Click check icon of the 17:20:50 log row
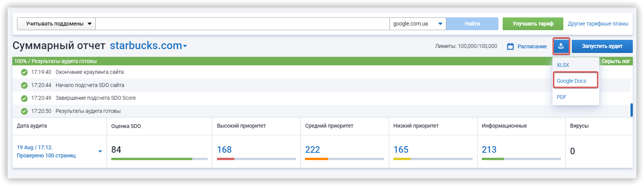 pos(24,111)
